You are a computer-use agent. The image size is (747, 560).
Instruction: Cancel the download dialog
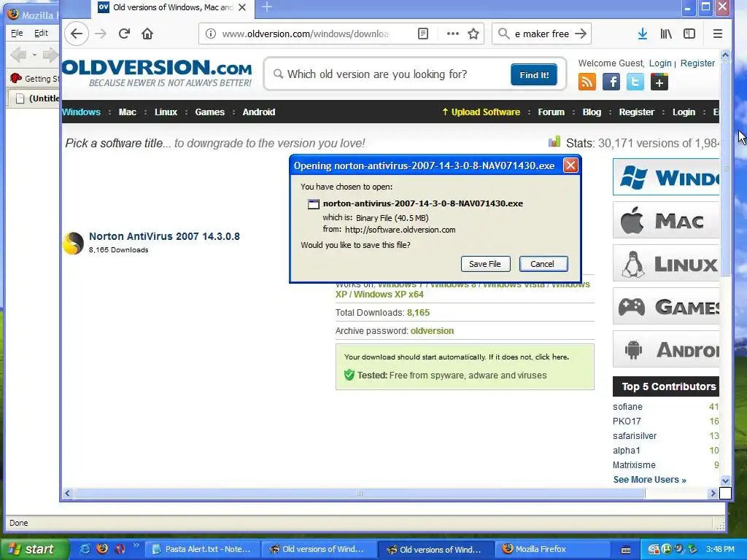pyautogui.click(x=543, y=264)
